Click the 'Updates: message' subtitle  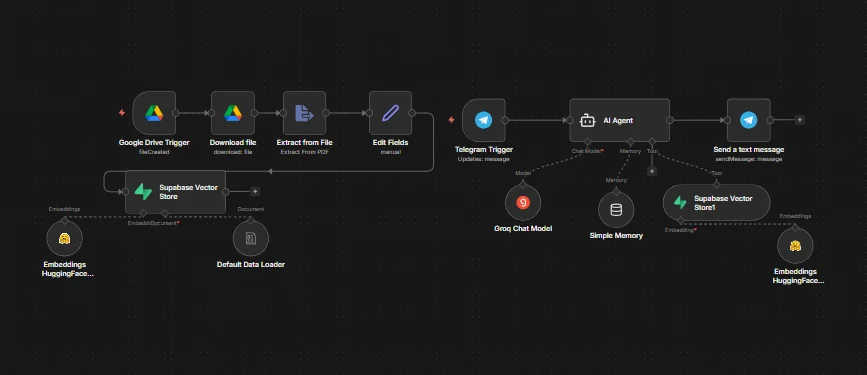pos(484,159)
